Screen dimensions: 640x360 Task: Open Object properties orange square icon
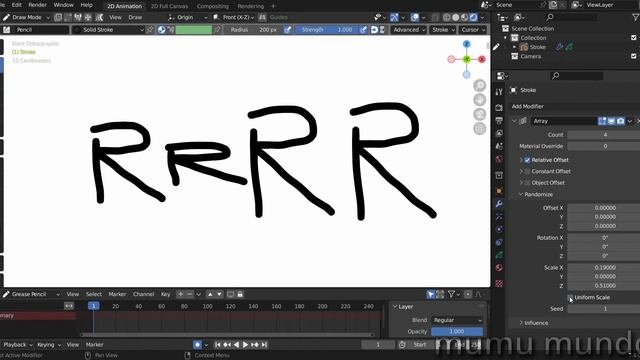[x=499, y=191]
